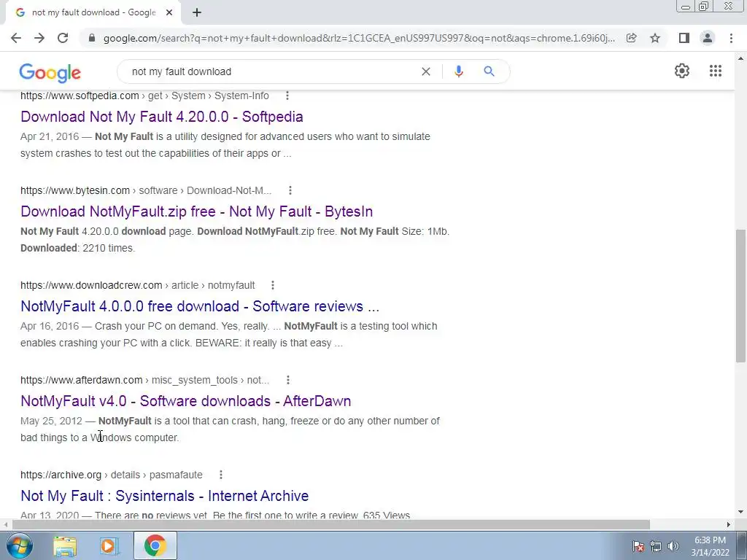This screenshot has height=560, width=747.
Task: Click the 'Downloaded: 2210 times' snippet text
Action: point(77,248)
